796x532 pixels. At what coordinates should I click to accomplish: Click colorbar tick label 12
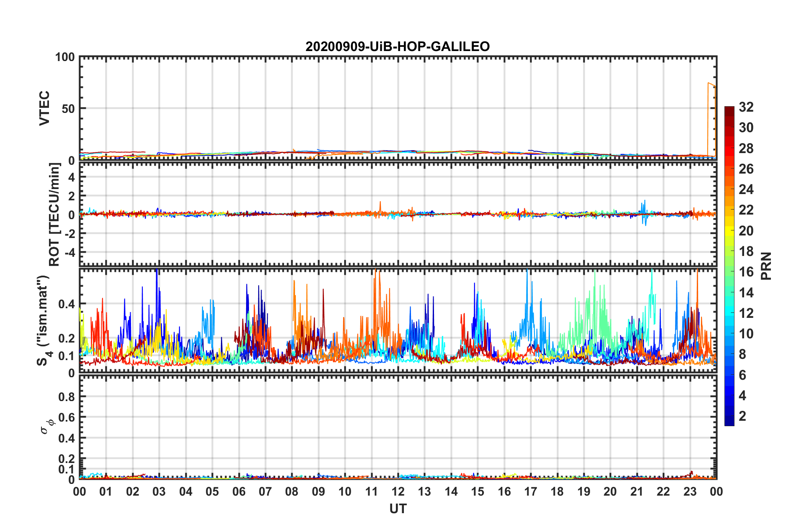746,313
